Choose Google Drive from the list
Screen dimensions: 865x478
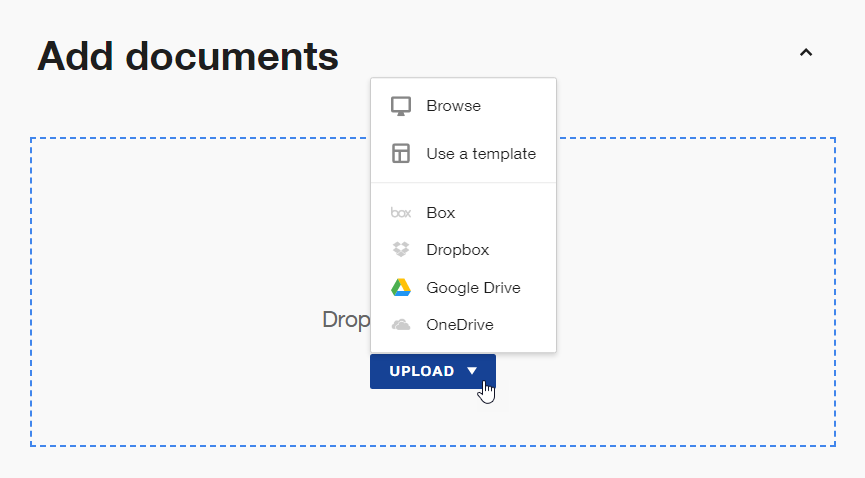473,288
